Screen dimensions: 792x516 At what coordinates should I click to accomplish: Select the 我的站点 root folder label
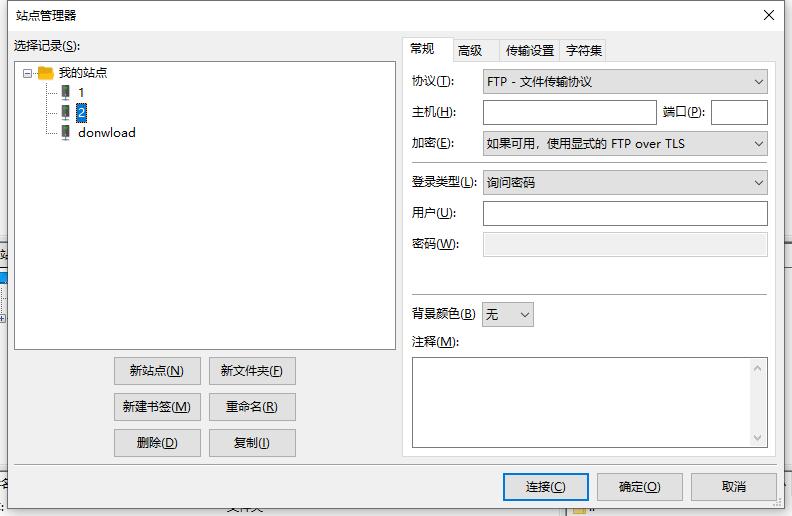(83, 73)
